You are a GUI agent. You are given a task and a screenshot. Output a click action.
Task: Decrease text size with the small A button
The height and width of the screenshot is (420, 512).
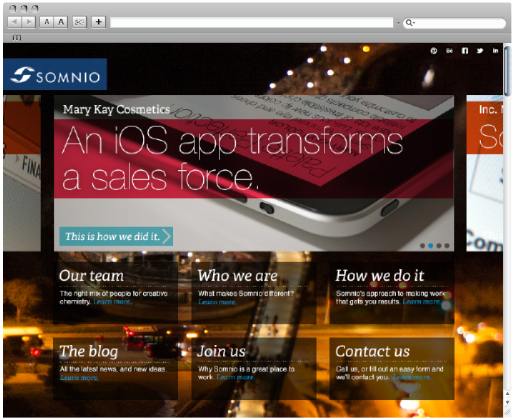coord(47,22)
